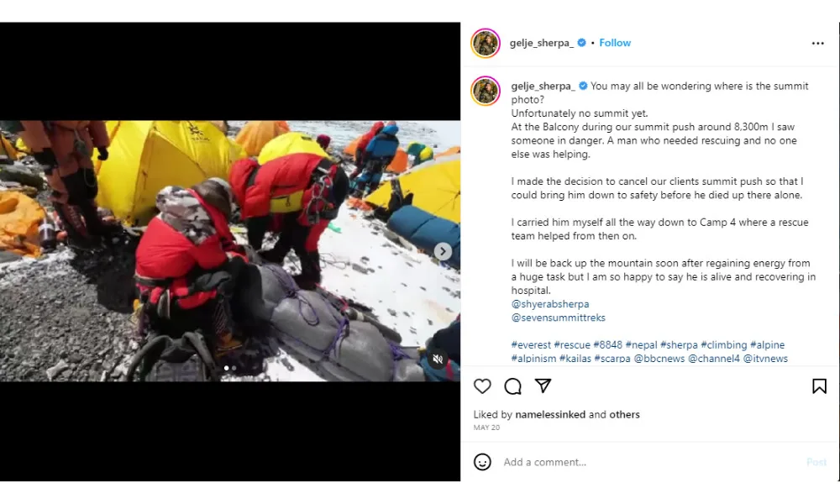This screenshot has width=840, height=504.
Task: Open the #everest hashtag
Action: coord(531,345)
